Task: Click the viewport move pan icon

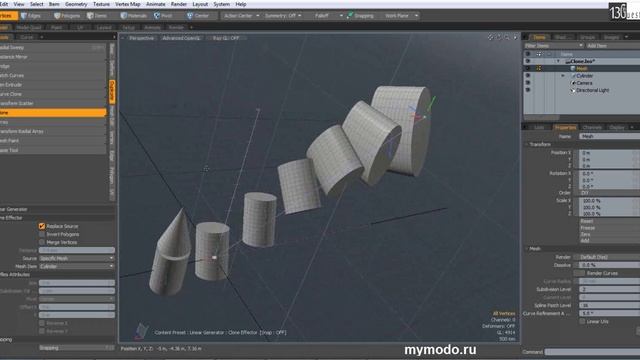Action: pyautogui.click(x=491, y=38)
